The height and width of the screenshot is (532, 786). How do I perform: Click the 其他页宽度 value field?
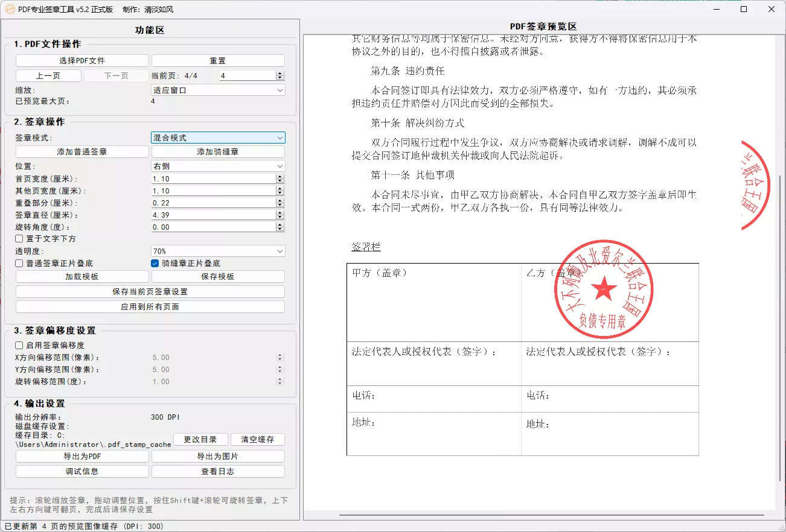pyautogui.click(x=214, y=191)
